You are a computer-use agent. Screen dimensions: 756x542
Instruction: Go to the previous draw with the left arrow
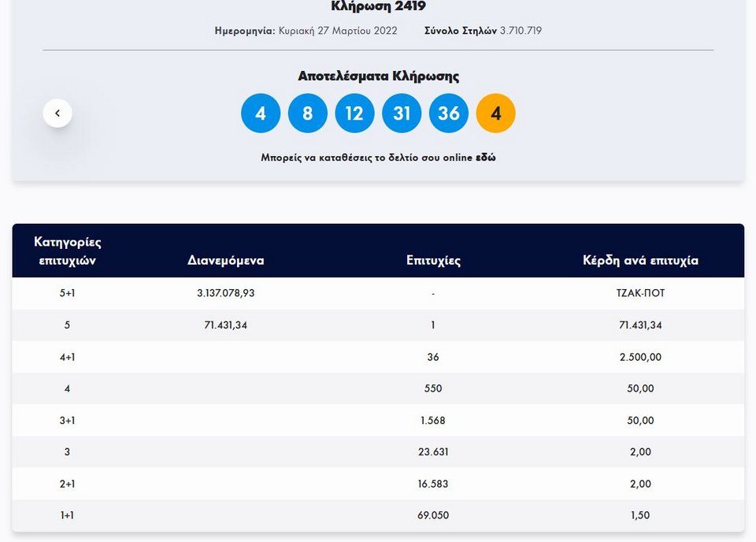(57, 113)
